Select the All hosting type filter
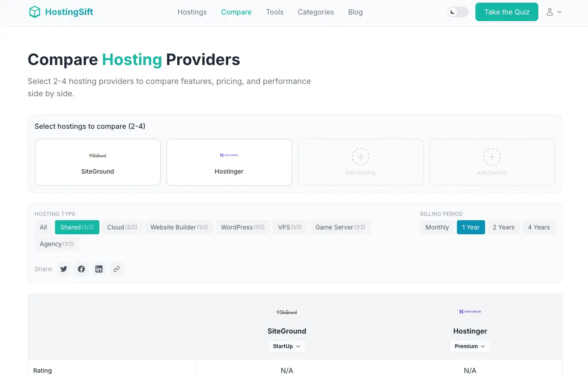 tap(44, 227)
